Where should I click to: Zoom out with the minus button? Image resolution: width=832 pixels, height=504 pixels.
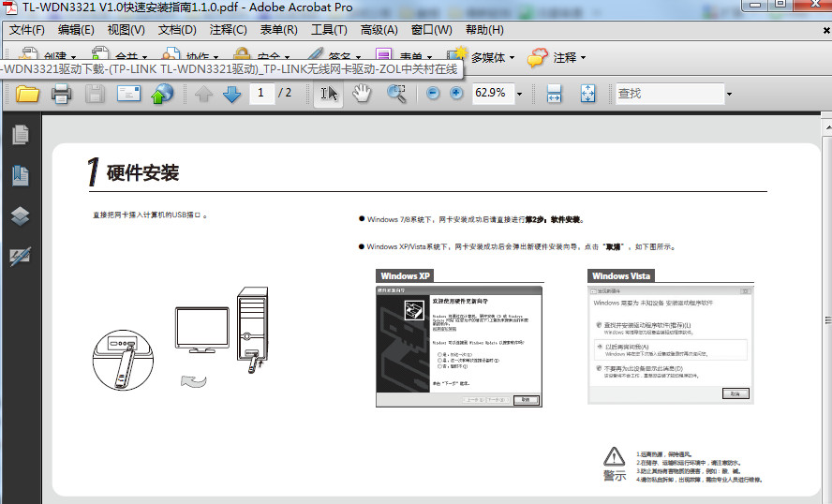click(x=433, y=94)
